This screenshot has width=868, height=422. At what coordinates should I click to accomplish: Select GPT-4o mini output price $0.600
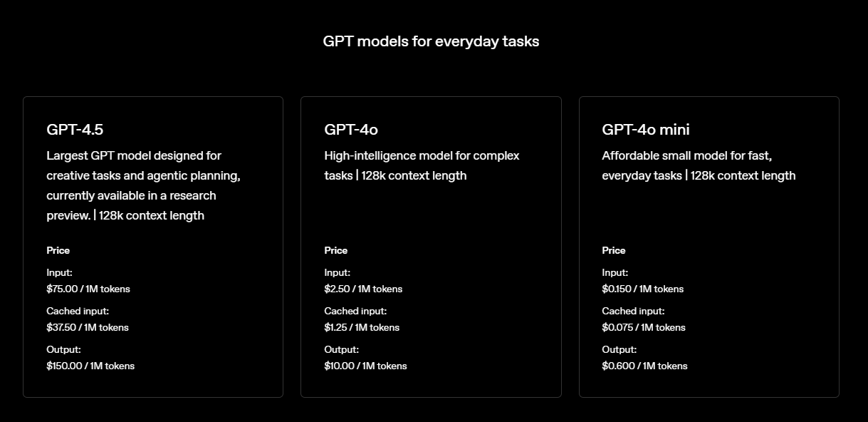644,366
